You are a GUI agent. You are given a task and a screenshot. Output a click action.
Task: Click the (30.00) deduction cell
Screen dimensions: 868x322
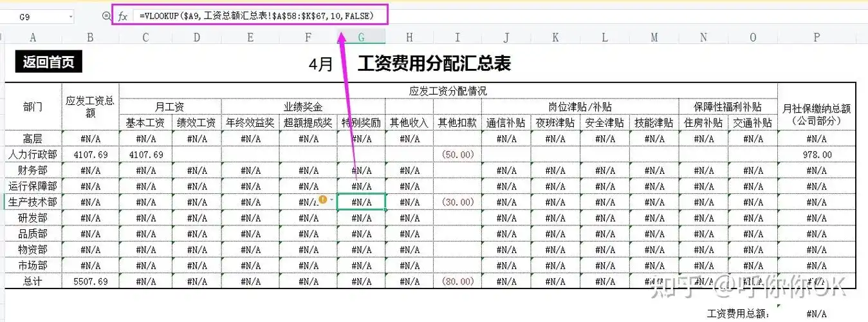(457, 202)
